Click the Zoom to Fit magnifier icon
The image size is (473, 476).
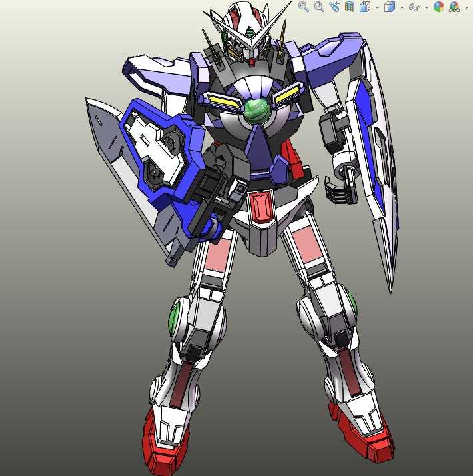(x=303, y=7)
